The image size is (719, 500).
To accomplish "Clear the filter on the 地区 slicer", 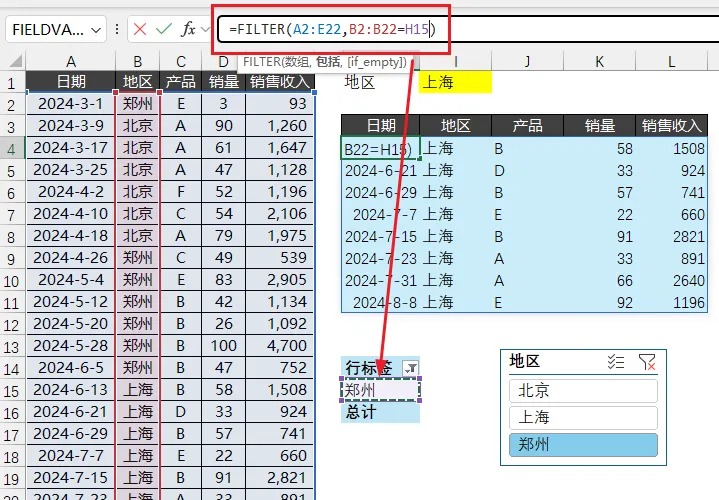I will [647, 362].
